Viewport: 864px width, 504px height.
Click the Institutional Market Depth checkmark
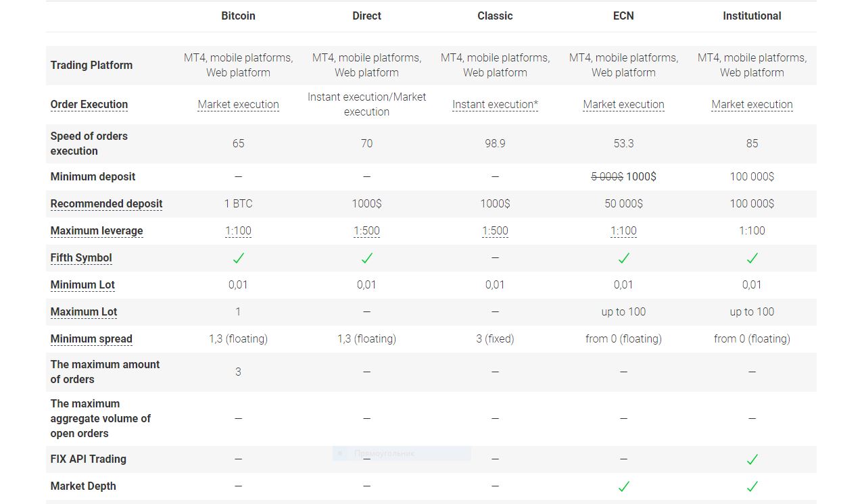(752, 486)
